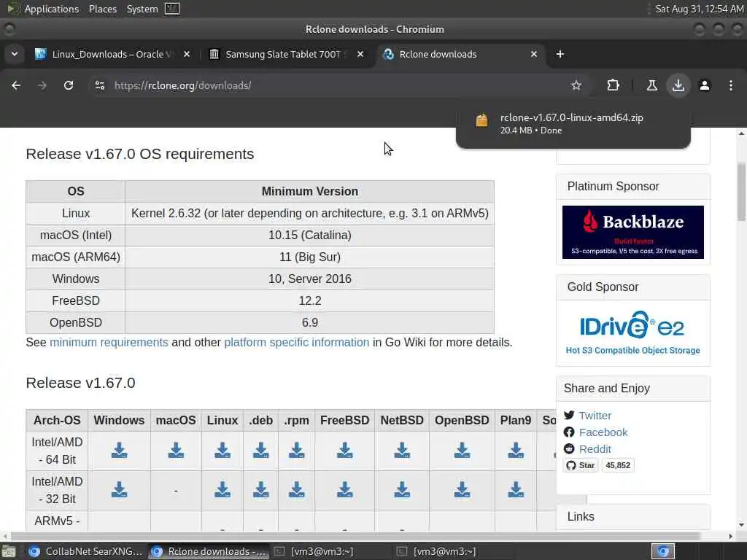
Task: Switch to Samsung Slate Tablet tab
Action: pos(287,54)
